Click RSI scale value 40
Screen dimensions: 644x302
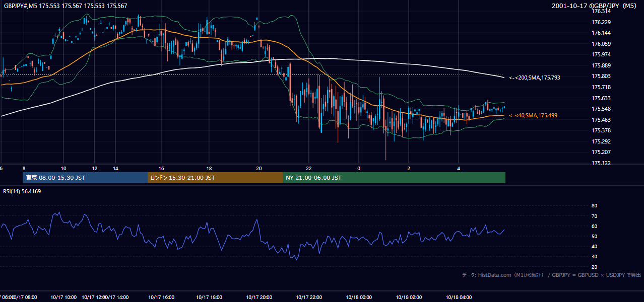(594, 246)
